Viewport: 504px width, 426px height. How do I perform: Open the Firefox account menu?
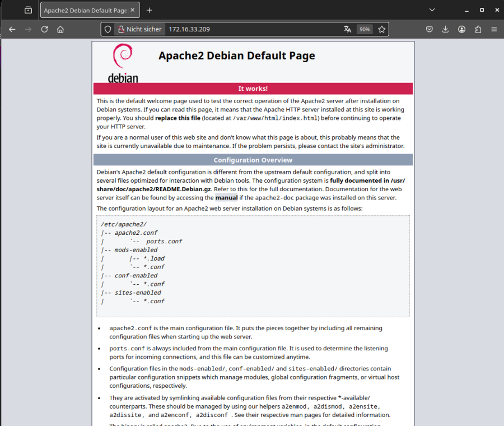point(461,29)
